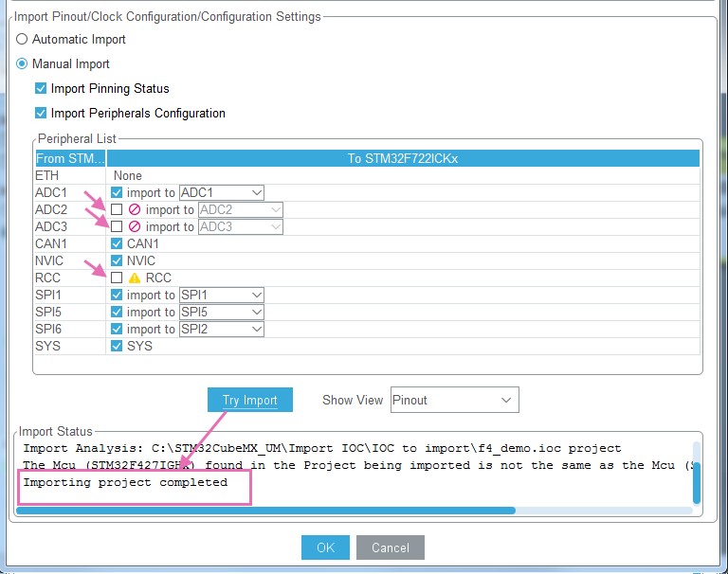The height and width of the screenshot is (574, 728).
Task: Click 'Importing project completed' status line
Action: click(125, 482)
